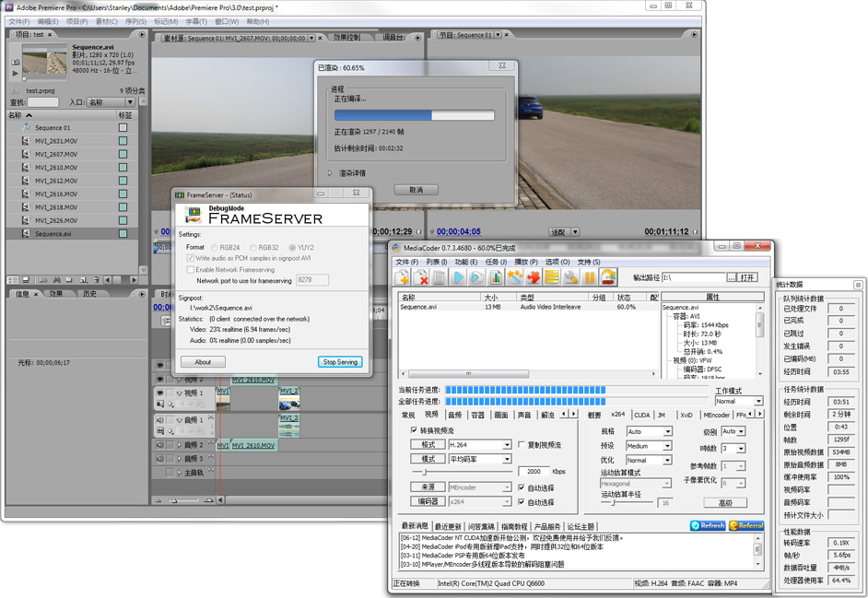868x598 pixels.
Task: Click the blue start play icon in MediaCoder
Action: coord(458,276)
